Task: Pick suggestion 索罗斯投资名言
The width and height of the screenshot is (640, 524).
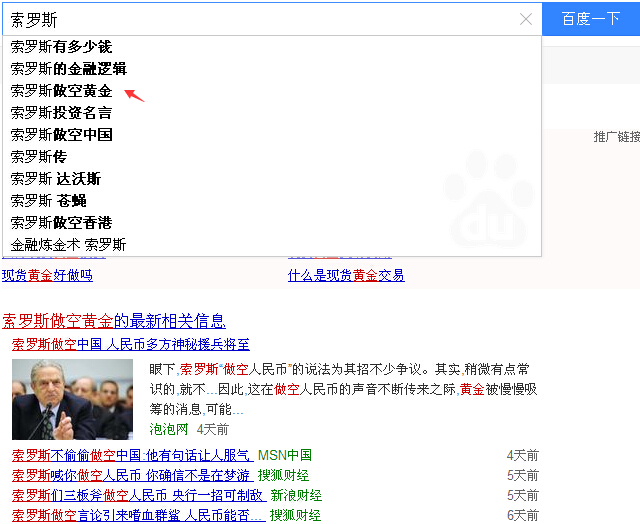Action: [x=272, y=113]
